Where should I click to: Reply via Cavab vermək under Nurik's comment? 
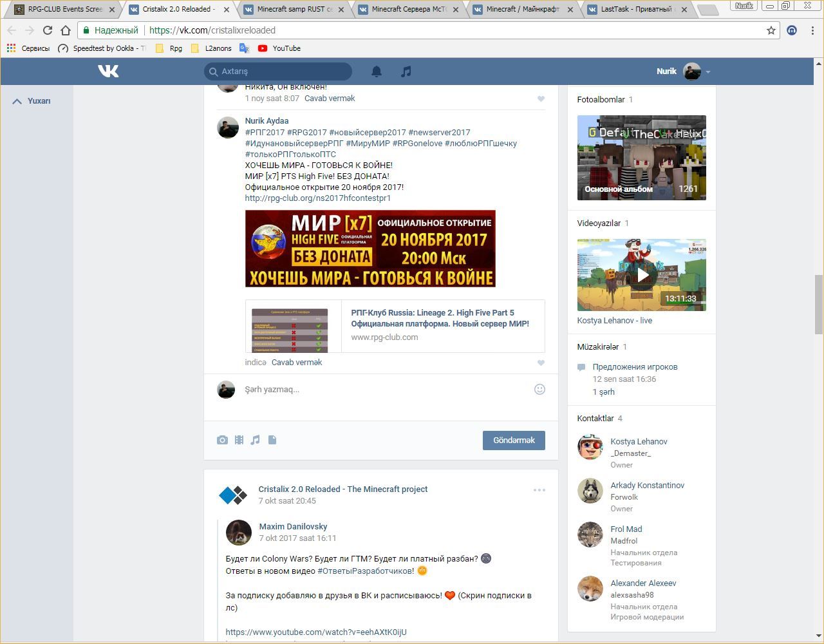point(297,363)
